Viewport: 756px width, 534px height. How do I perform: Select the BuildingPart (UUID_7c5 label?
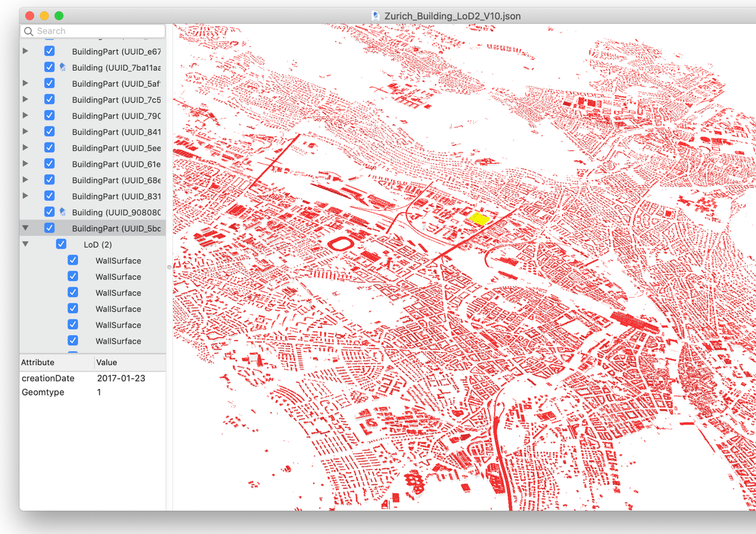click(117, 99)
